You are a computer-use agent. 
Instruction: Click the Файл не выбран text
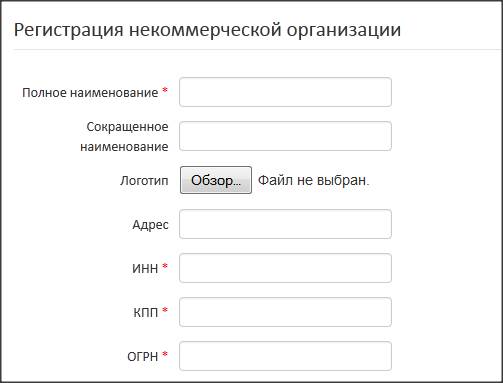[314, 180]
